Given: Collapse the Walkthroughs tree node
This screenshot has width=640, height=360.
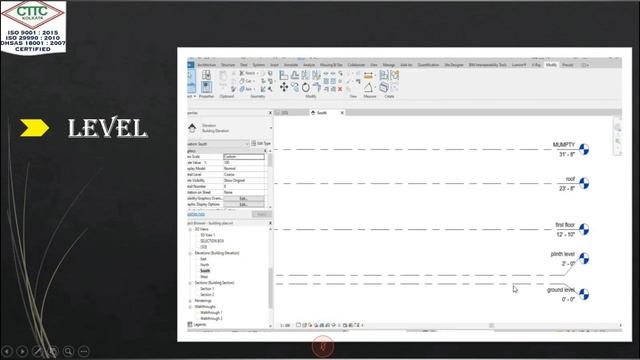Looking at the screenshot, I should coord(190,307).
